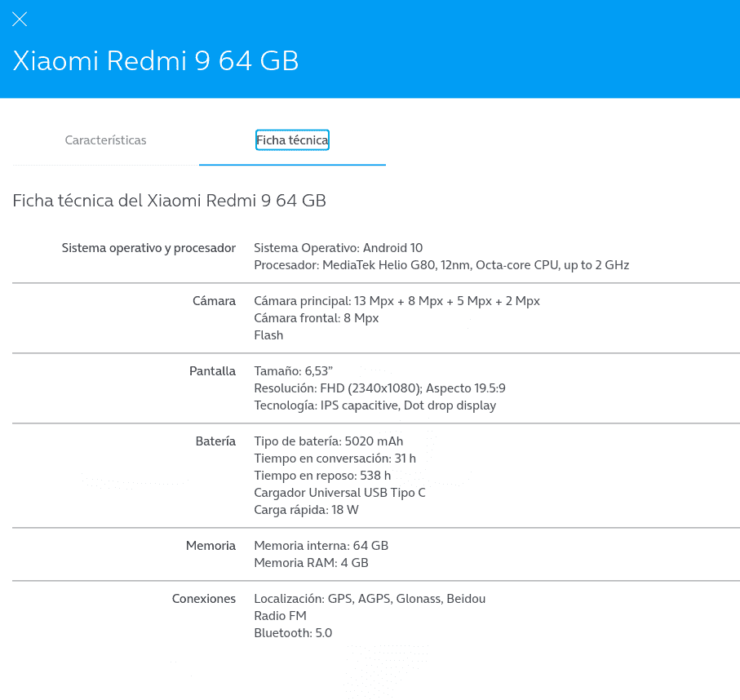This screenshot has width=740, height=700.
Task: Select the Conexiones row label
Action: tap(204, 599)
